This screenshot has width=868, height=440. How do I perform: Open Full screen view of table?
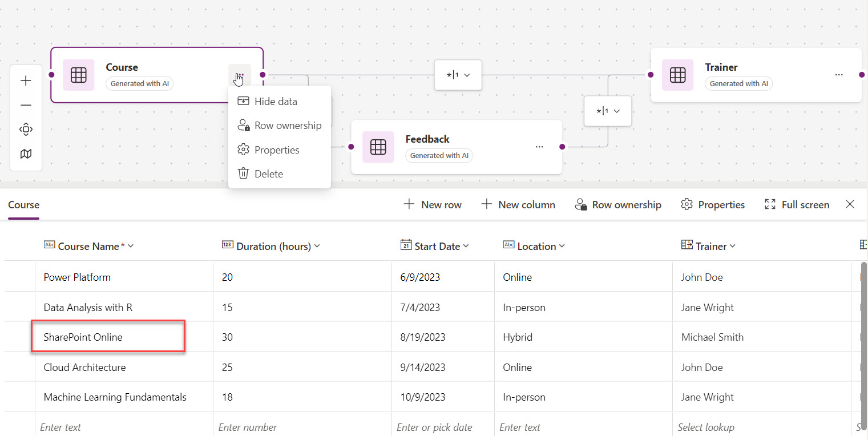(797, 204)
